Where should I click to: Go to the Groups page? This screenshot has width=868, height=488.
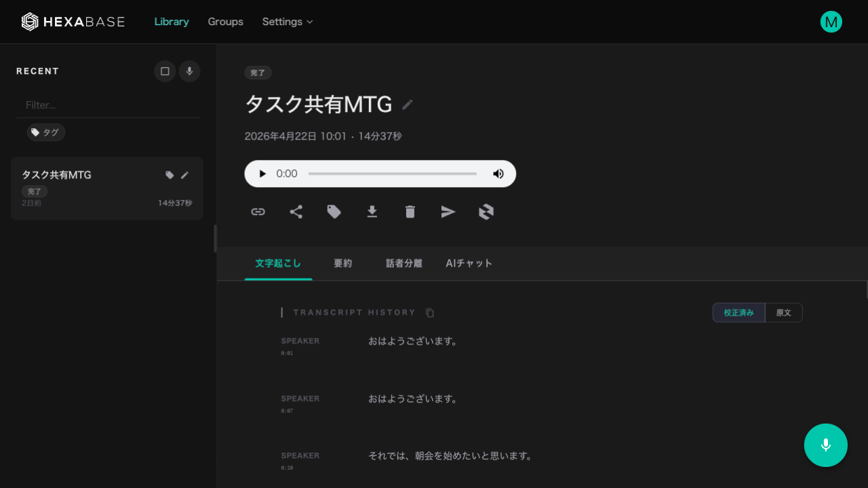(225, 22)
